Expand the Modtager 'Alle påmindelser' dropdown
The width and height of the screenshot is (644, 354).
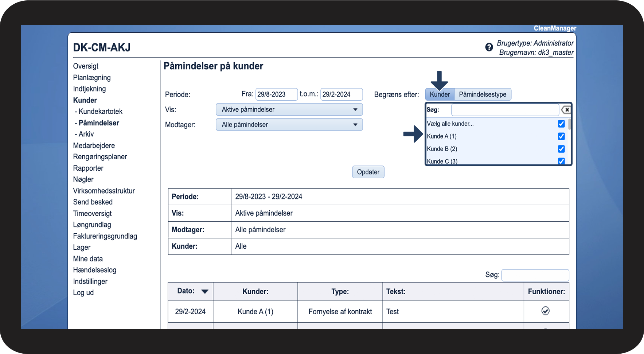(x=289, y=125)
